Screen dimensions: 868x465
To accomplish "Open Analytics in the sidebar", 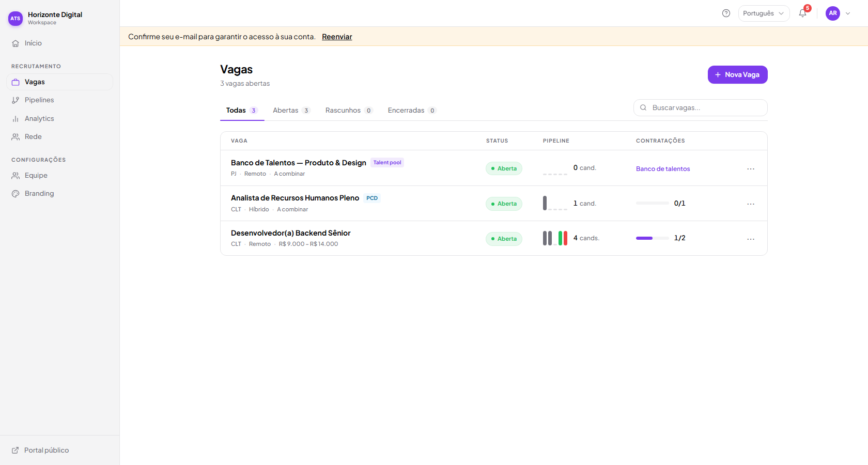I will 59,119.
